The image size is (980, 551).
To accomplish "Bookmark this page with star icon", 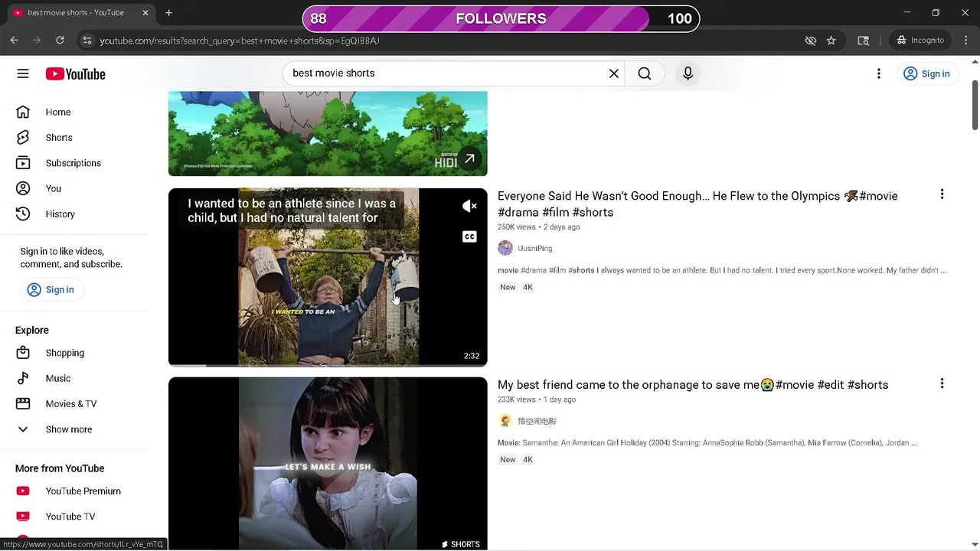I will 831,41.
